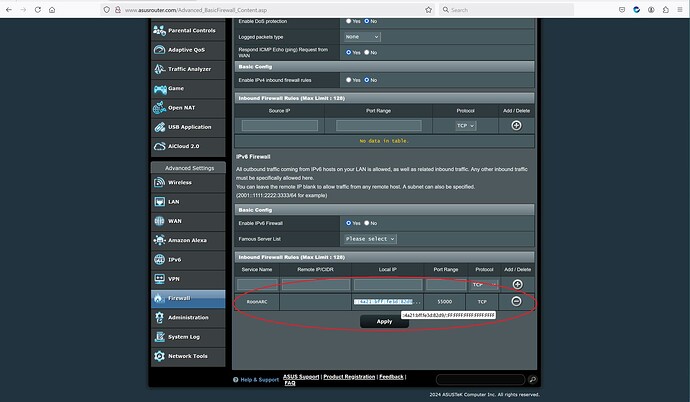Open the ASUS Support link

pyautogui.click(x=301, y=377)
